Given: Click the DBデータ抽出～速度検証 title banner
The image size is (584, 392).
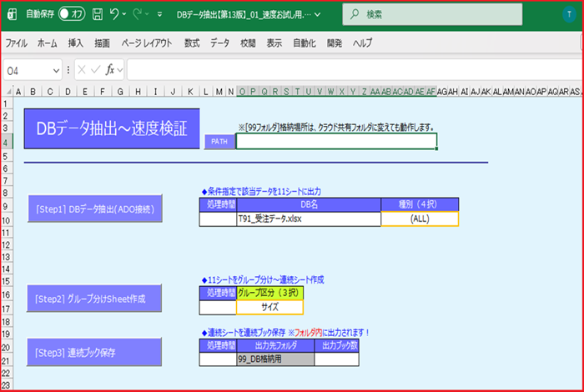Looking at the screenshot, I should coord(112,128).
